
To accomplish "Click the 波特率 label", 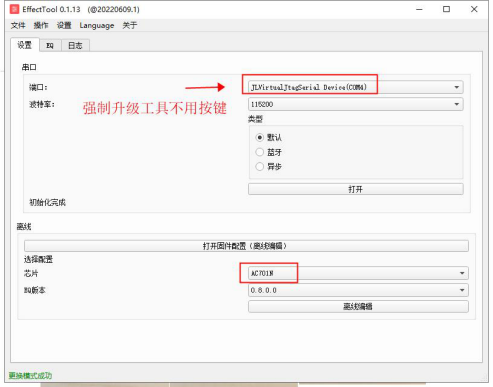I will 42,104.
